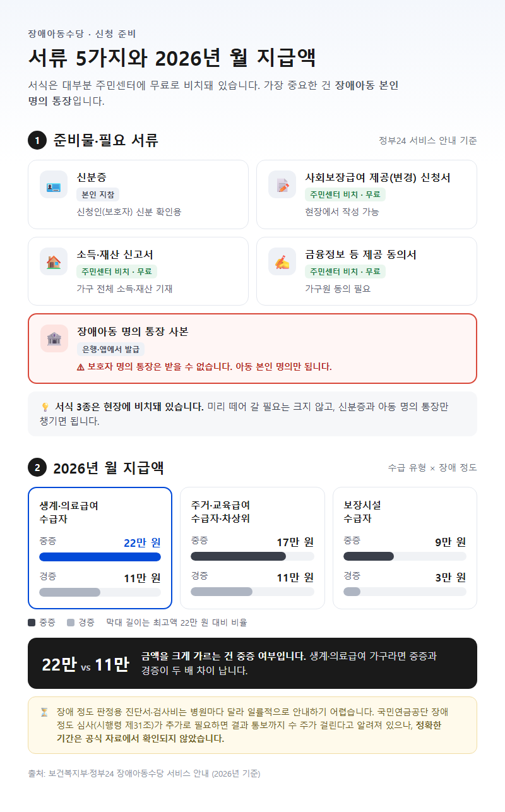Click the warning triangle in the 보호자 명의 notice
Screen dimensions: 505x812
(81, 367)
